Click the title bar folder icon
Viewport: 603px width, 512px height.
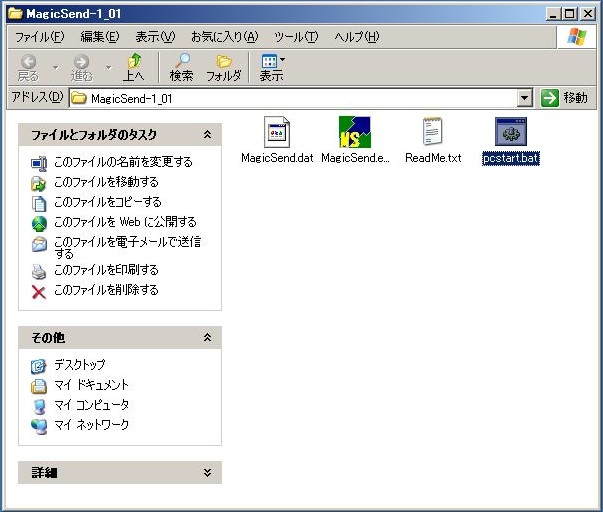(x=15, y=14)
